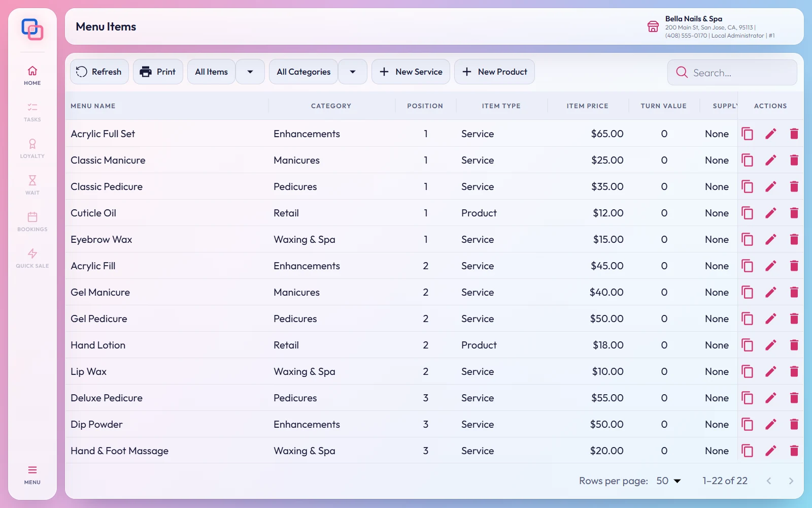Image resolution: width=812 pixels, height=508 pixels.
Task: Sort by Turn Value column header
Action: point(663,106)
